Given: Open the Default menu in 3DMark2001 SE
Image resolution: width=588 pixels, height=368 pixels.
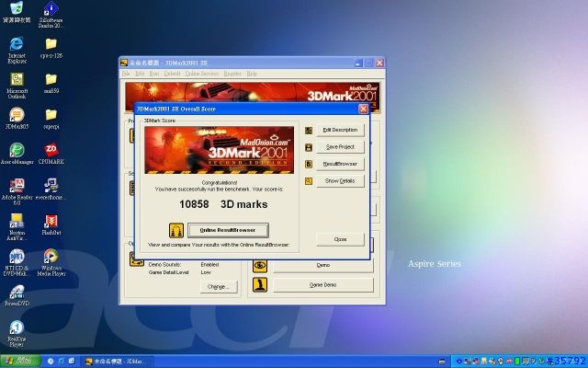Looking at the screenshot, I should coord(172,74).
